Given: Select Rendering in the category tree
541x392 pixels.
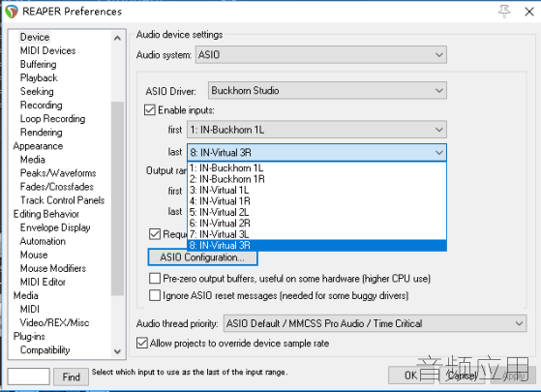Looking at the screenshot, I should click(41, 133).
